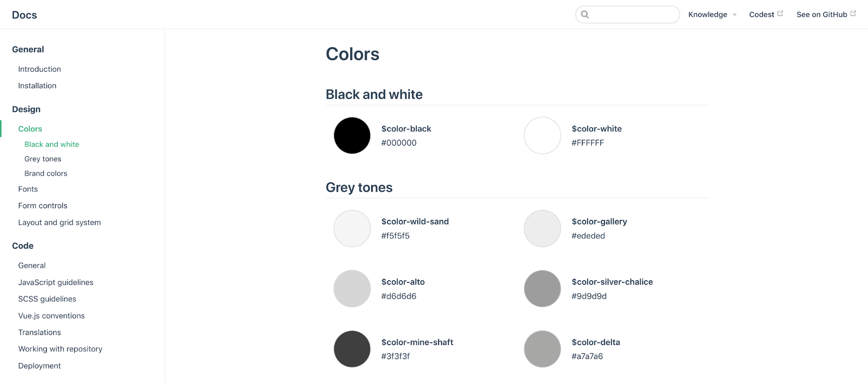Open Form controls documentation
This screenshot has width=868, height=382.
coord(43,206)
